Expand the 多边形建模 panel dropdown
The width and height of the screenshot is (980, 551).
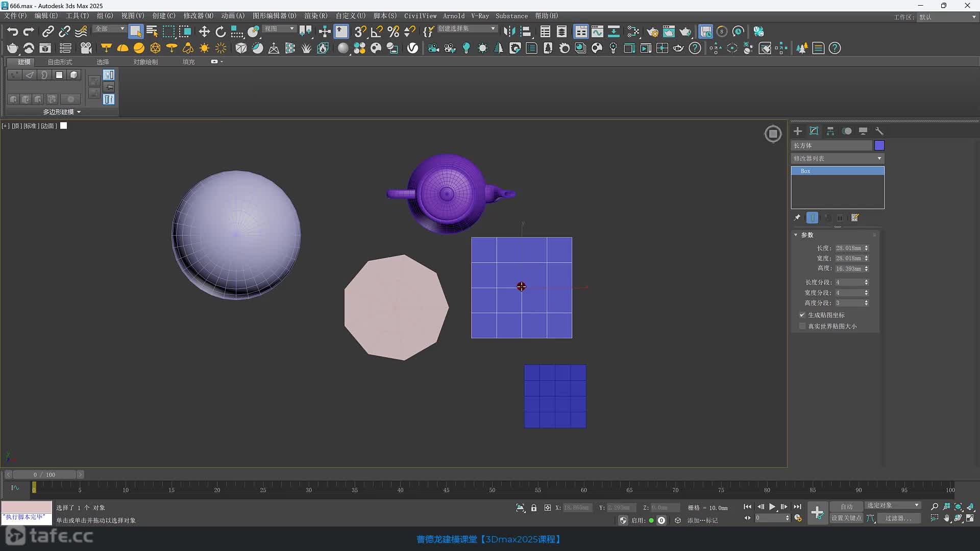coord(62,112)
